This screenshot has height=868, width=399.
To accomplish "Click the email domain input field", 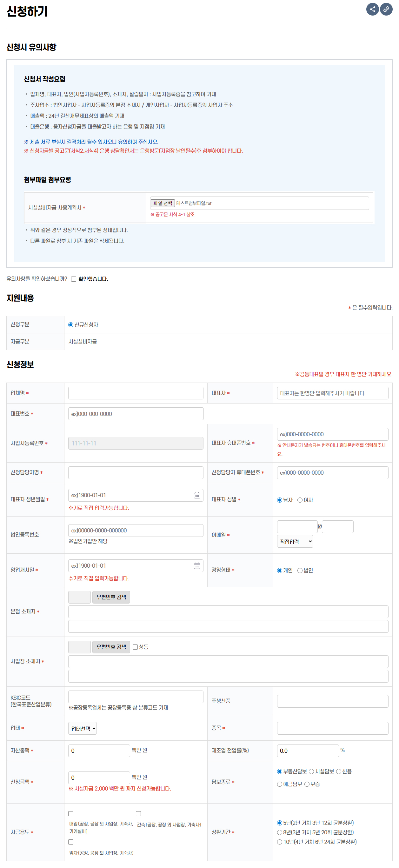I will click(x=338, y=527).
